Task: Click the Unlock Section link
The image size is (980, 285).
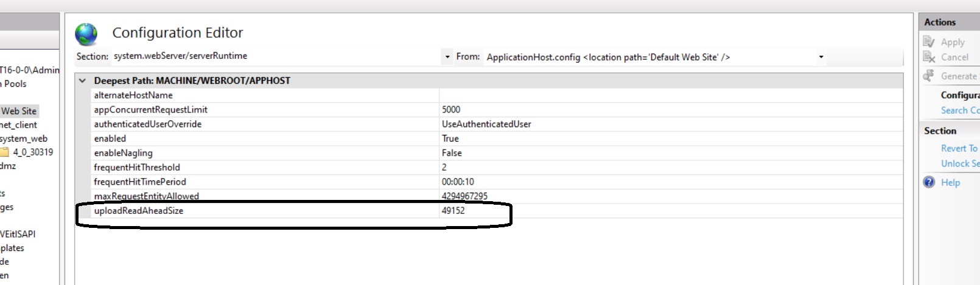Action: [960, 163]
